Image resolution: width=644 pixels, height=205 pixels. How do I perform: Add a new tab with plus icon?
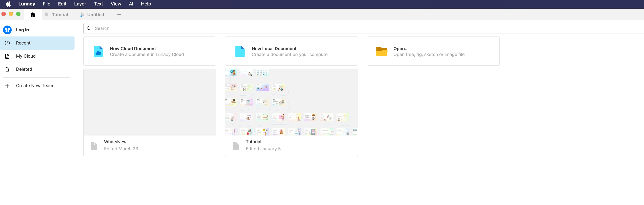pos(119,15)
